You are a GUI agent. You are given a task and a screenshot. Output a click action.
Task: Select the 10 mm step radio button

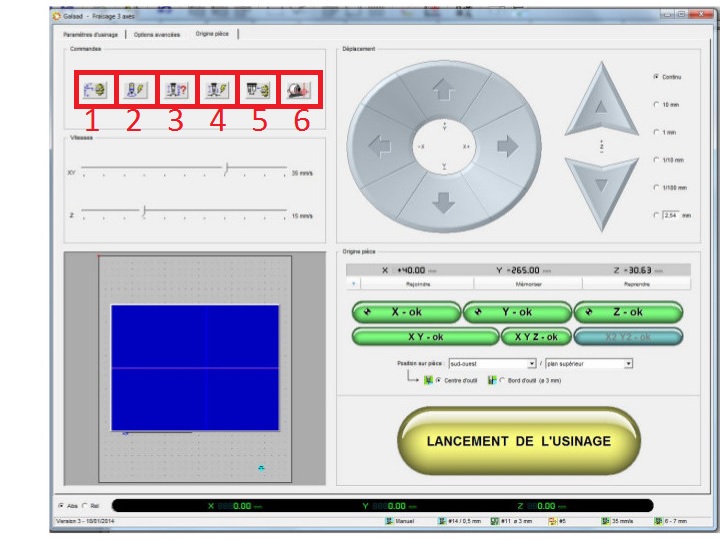point(656,104)
